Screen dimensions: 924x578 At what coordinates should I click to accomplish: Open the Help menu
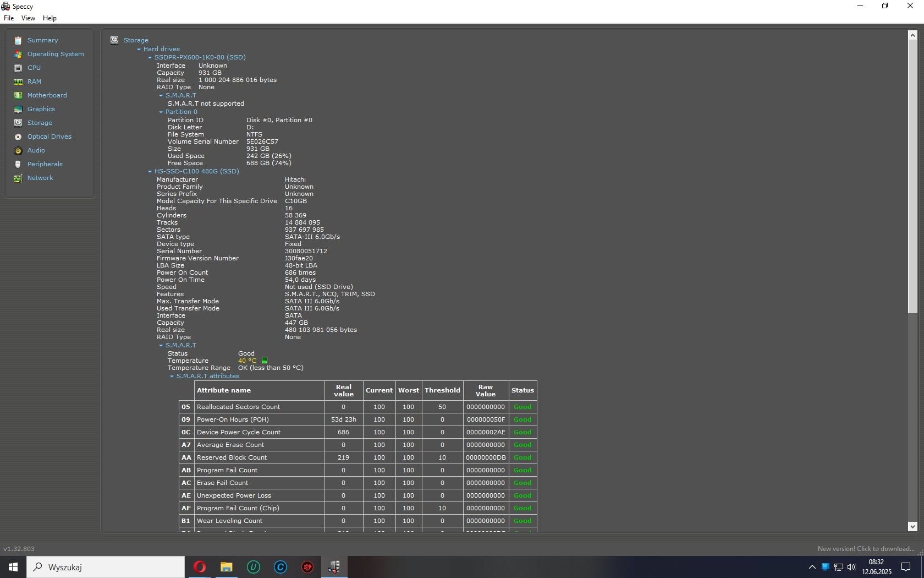pyautogui.click(x=50, y=18)
